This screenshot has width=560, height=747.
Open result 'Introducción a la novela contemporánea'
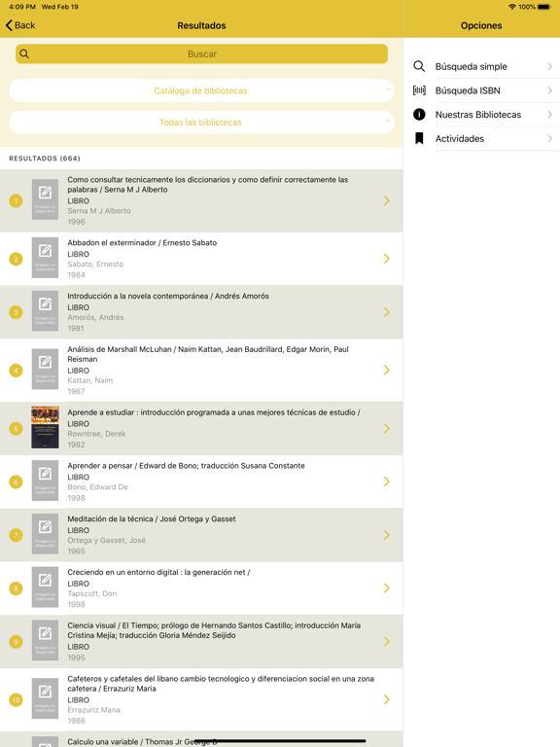pos(201,312)
